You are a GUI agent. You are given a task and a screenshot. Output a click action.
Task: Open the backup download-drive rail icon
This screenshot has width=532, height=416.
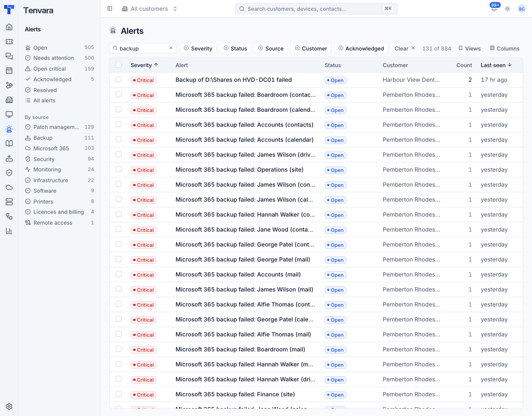pos(9,158)
